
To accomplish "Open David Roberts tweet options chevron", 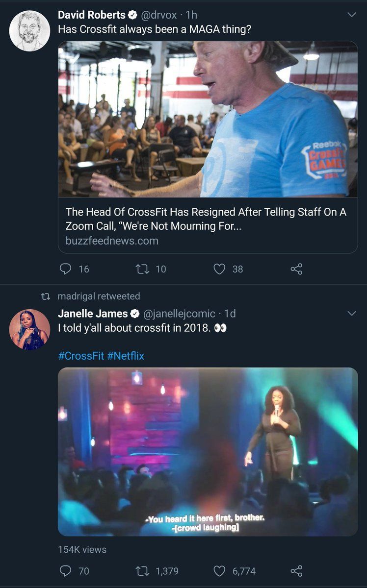I will (x=352, y=15).
